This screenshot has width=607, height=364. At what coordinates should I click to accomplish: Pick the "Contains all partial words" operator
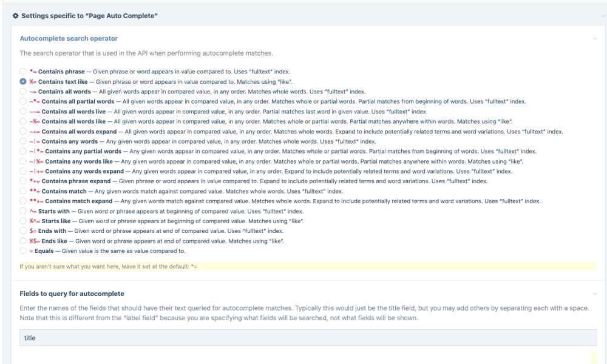pos(23,101)
